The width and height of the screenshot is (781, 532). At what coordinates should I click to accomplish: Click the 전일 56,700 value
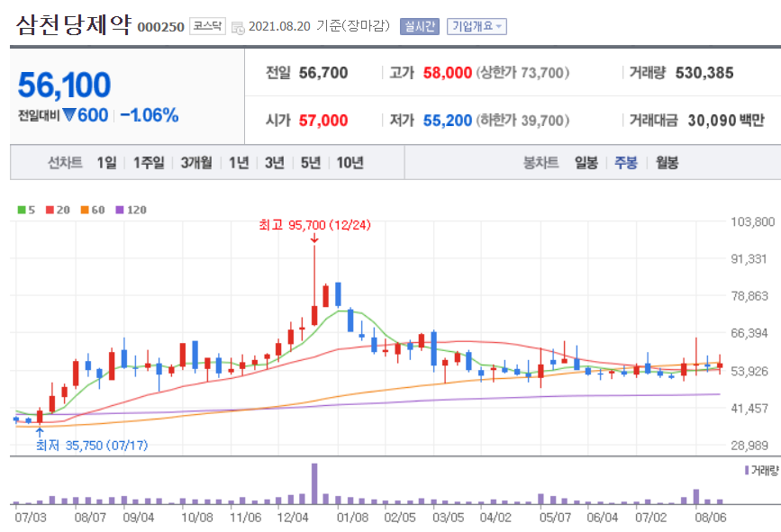tap(322, 73)
